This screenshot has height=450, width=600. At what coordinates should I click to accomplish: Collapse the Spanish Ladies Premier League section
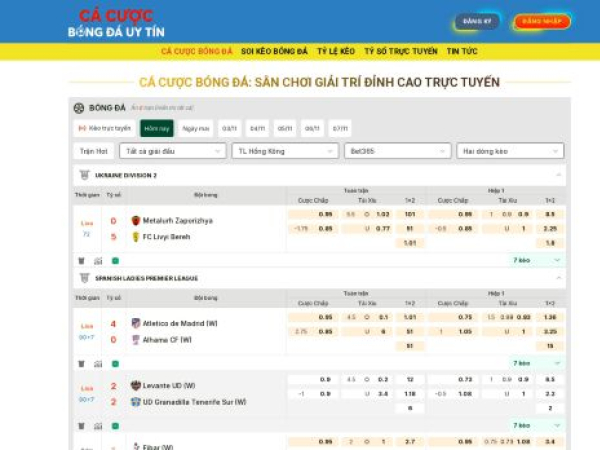pyautogui.click(x=559, y=278)
